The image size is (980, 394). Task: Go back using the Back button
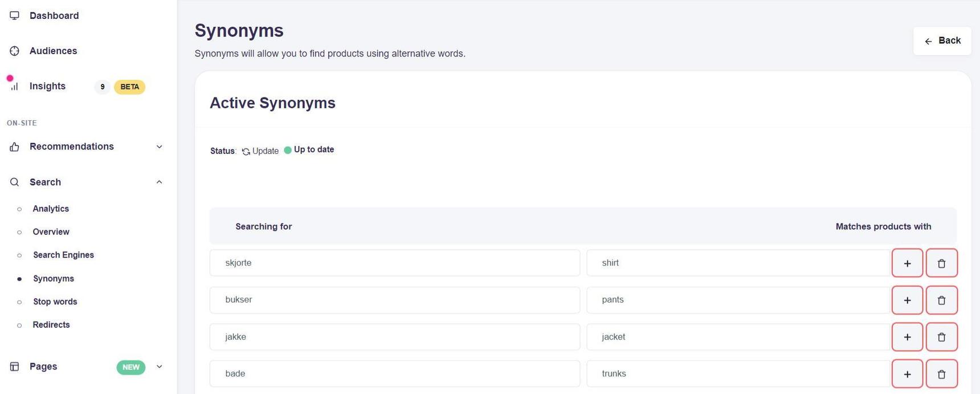point(942,41)
